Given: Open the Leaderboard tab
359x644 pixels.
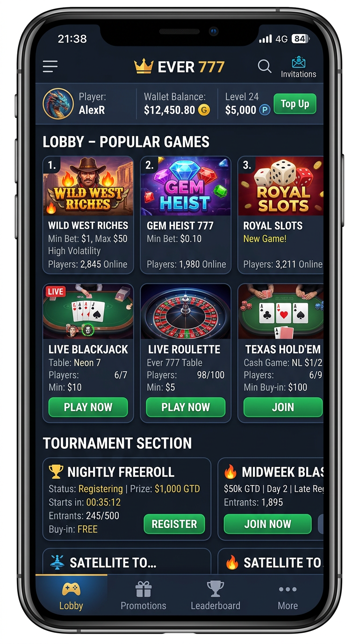Looking at the screenshot, I should click(x=215, y=596).
